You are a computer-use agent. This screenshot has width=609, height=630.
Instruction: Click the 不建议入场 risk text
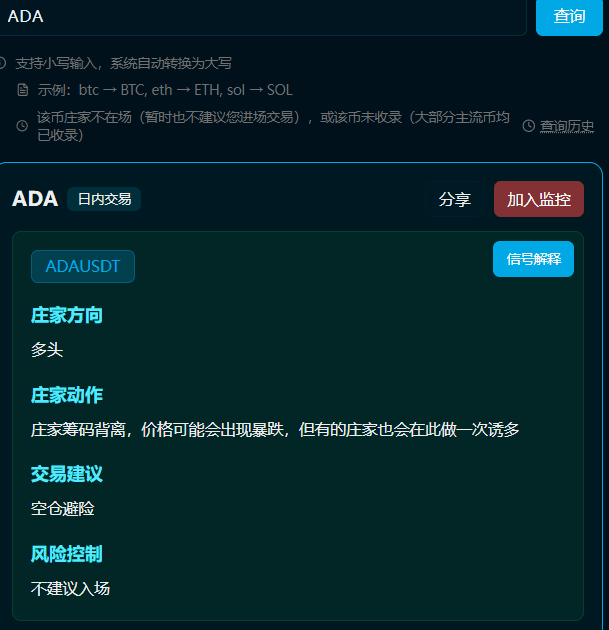[70, 589]
